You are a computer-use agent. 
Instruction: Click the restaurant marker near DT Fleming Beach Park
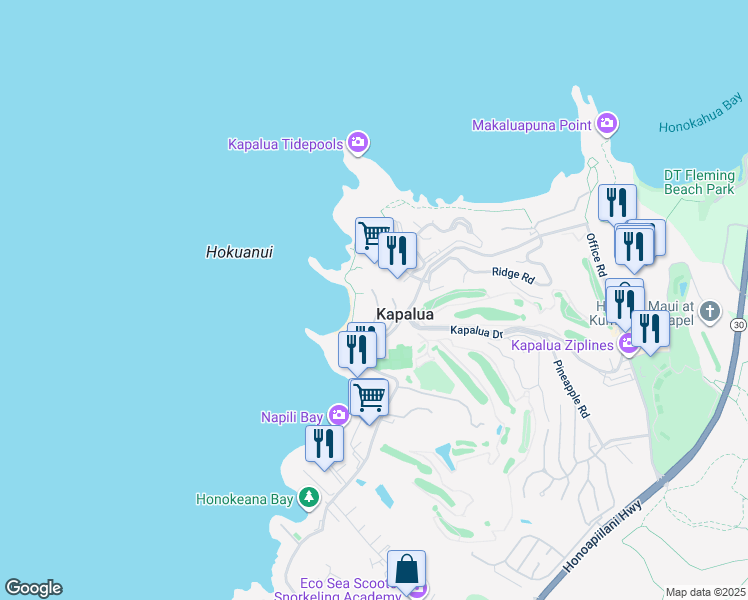point(617,203)
